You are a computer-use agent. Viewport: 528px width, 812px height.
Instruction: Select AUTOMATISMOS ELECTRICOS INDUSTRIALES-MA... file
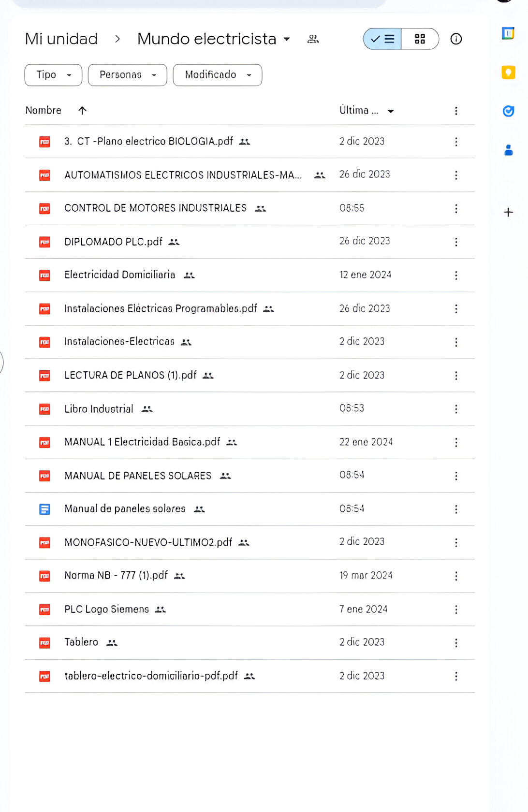click(249, 175)
